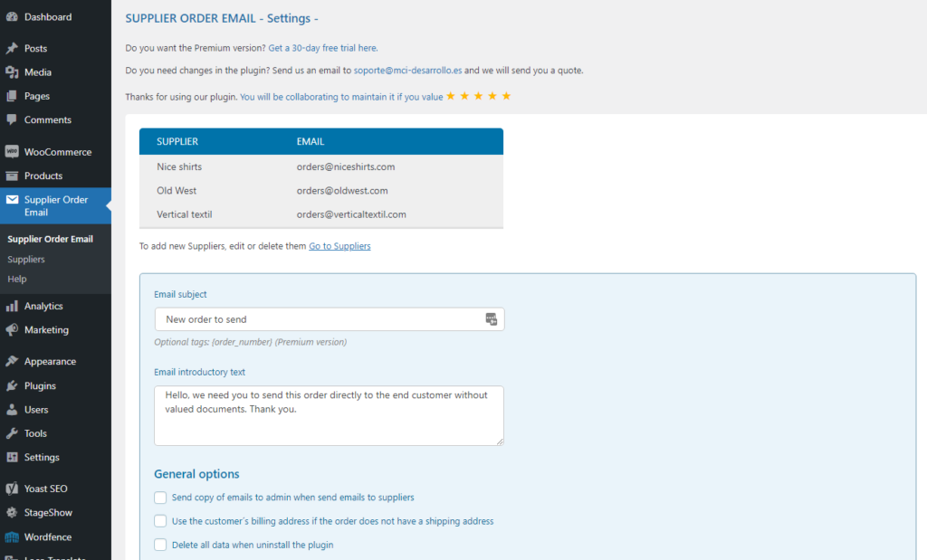Click the Users person icon
This screenshot has height=560, width=927.
pos(12,409)
